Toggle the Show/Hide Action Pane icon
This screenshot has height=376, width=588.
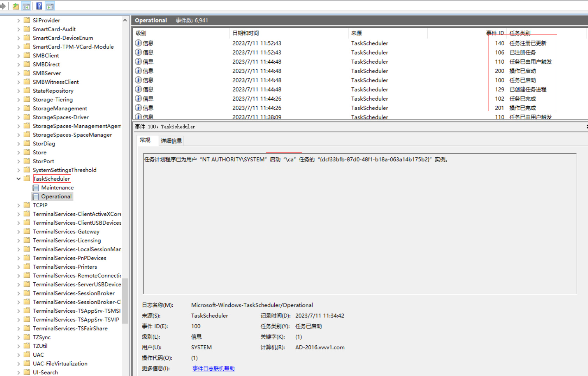[x=50, y=6]
